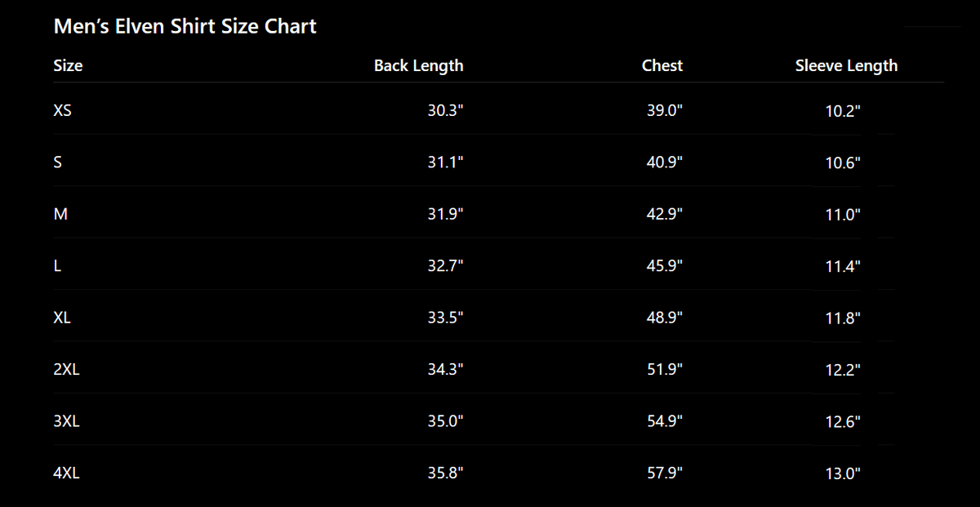Click the 30.3" back length value
The height and width of the screenshot is (507, 980).
tap(446, 110)
